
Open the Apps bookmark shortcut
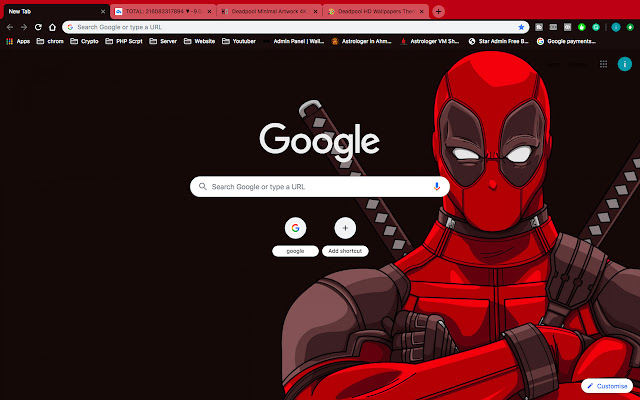(18, 41)
